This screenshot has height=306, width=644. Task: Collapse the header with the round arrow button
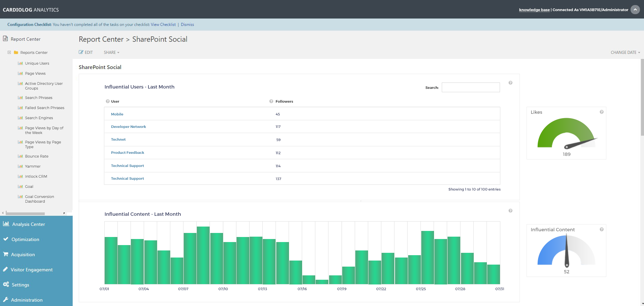click(635, 9)
